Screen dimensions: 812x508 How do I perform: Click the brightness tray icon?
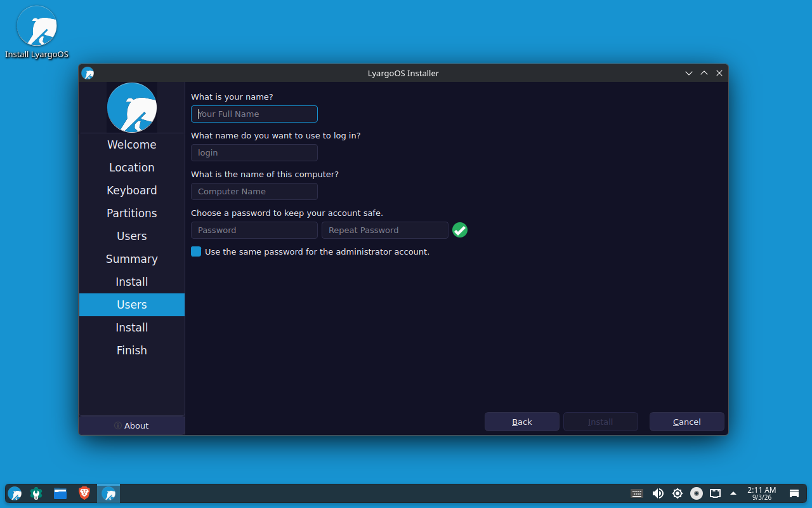(x=678, y=493)
